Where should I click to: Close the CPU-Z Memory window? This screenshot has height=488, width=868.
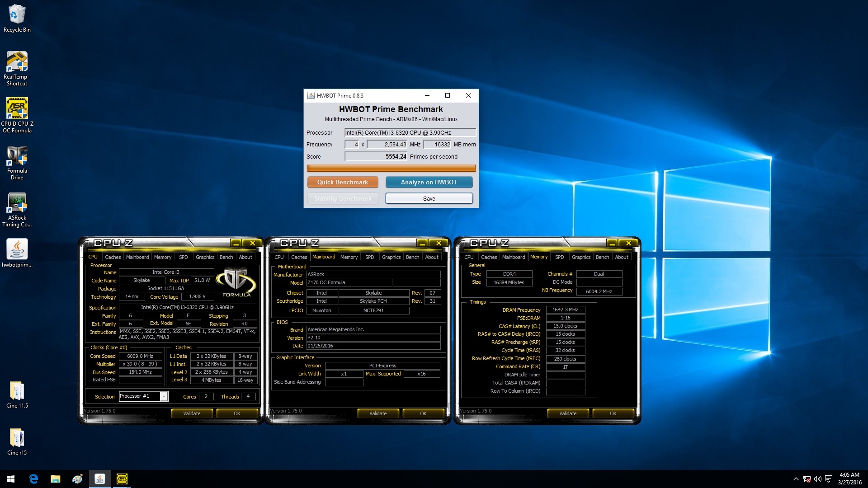(628, 243)
